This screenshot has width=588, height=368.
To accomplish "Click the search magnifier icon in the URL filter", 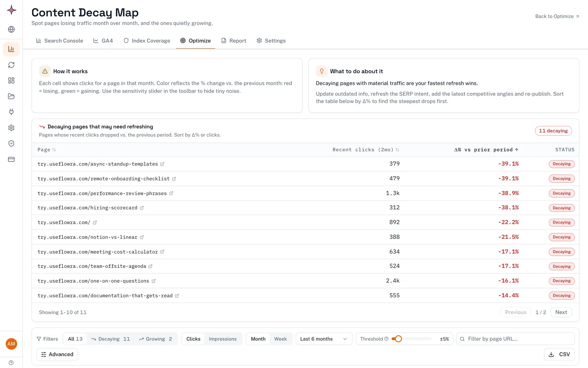I will 462,339.
